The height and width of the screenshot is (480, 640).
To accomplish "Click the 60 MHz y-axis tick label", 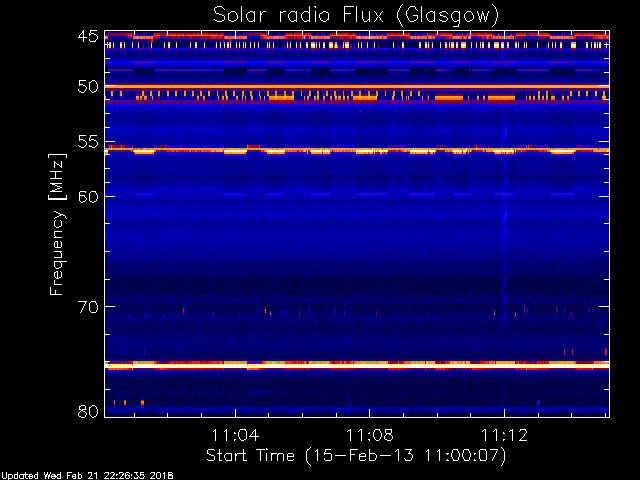I will click(87, 196).
